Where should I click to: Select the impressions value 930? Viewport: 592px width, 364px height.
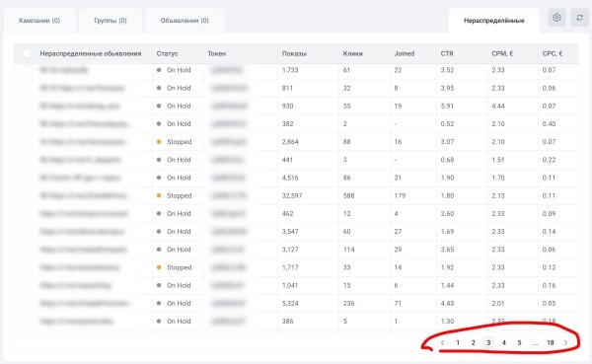(288, 107)
